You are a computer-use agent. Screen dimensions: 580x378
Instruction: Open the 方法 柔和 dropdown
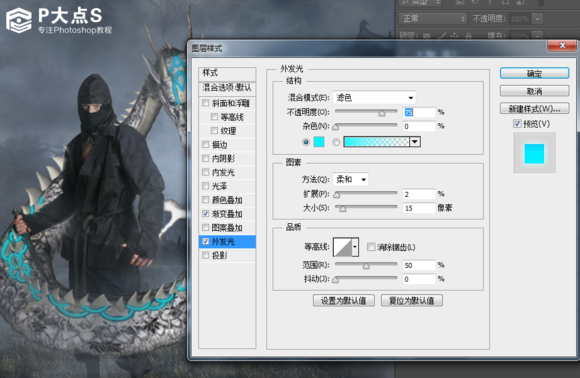click(x=351, y=179)
